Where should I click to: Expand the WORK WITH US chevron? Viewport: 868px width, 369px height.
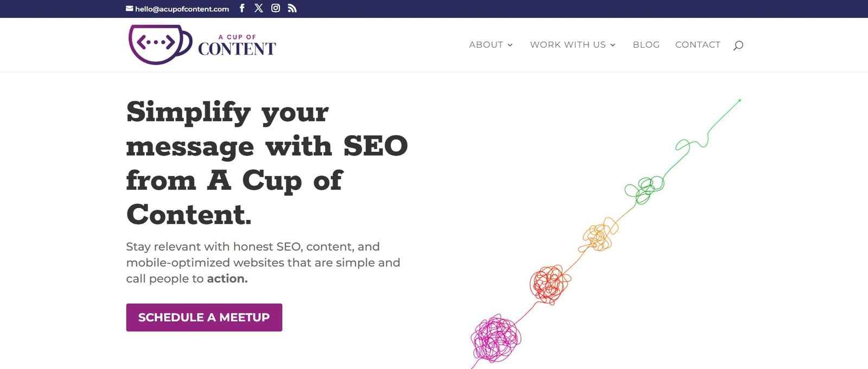(x=612, y=45)
